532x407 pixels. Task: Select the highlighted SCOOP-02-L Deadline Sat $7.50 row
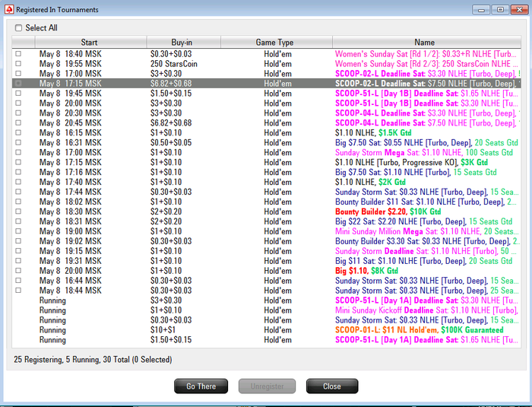266,83
